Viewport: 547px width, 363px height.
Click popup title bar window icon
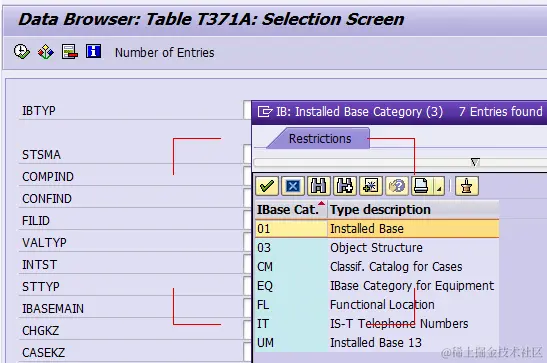point(265,112)
